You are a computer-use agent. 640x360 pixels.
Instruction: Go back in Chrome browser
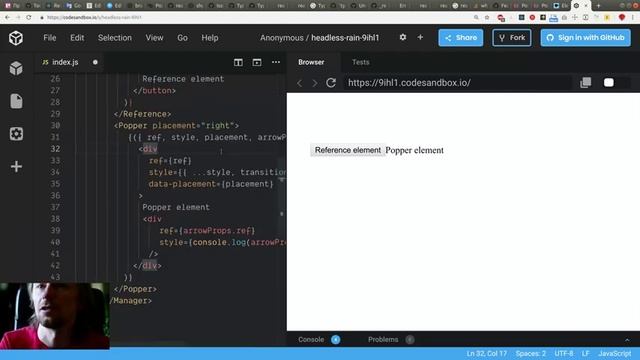coord(7,18)
